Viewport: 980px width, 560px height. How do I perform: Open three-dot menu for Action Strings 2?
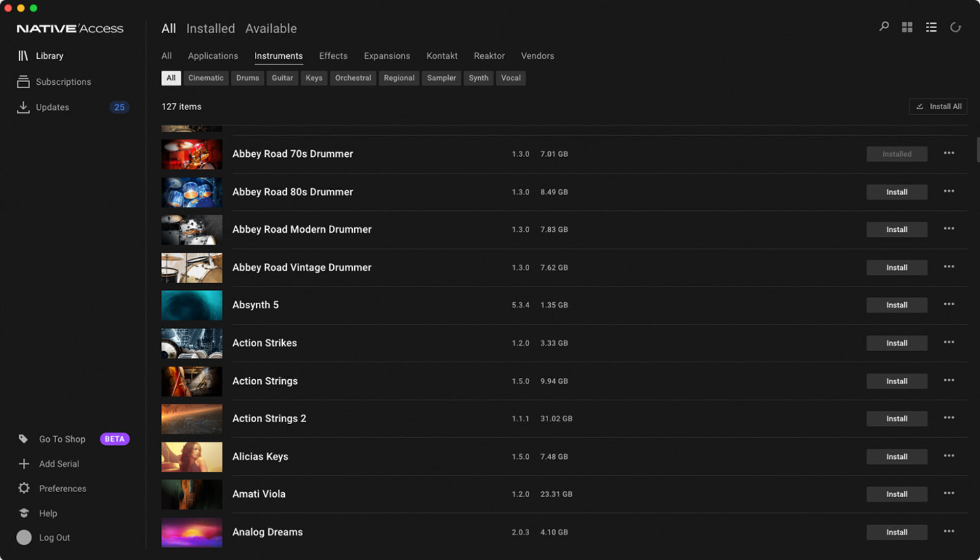948,418
